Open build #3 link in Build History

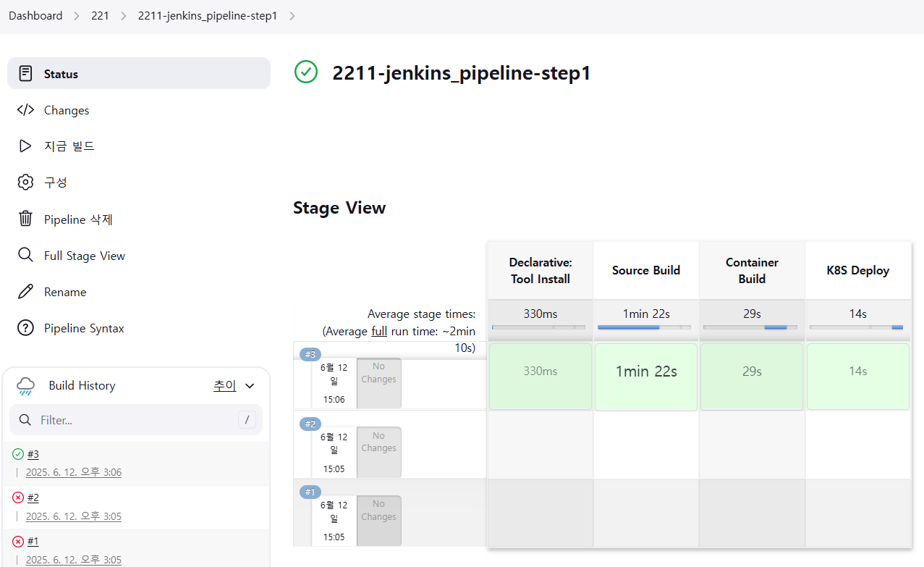(33, 454)
